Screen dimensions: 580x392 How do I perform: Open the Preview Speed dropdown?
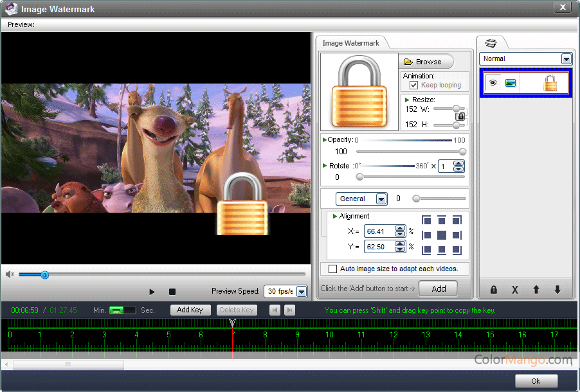[302, 292]
